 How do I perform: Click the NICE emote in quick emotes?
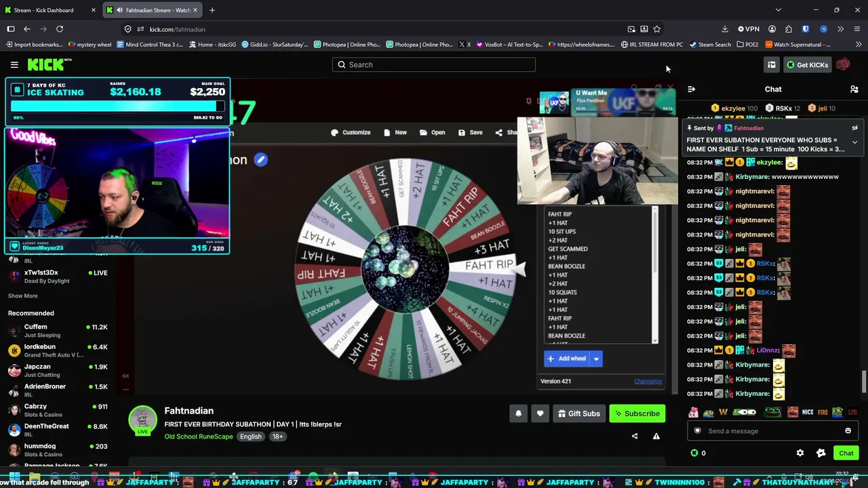click(808, 411)
